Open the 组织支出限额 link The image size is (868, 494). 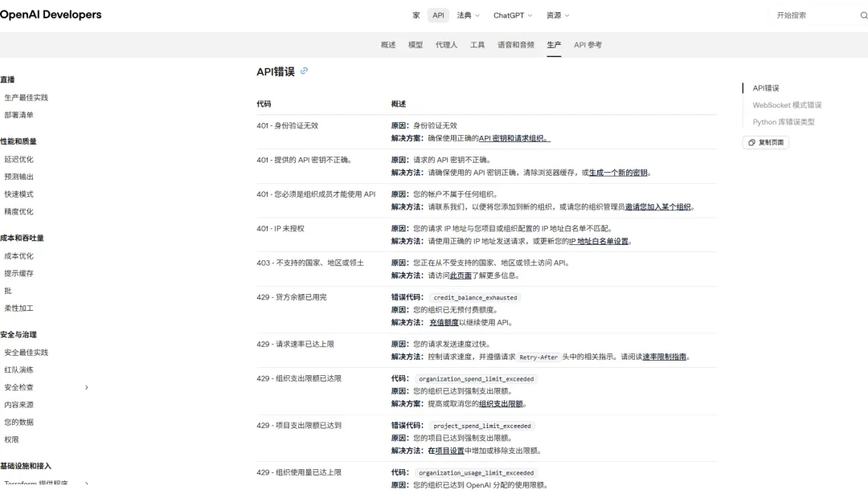(x=501, y=404)
